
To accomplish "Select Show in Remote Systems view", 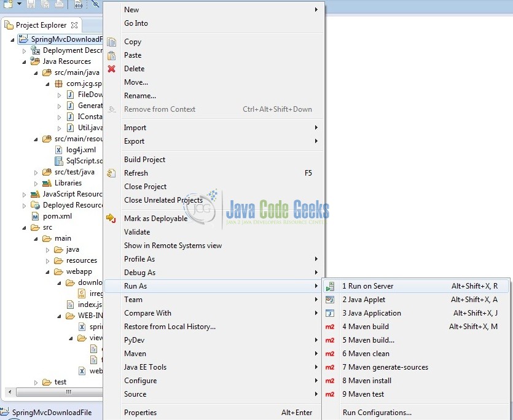I will 214,246.
